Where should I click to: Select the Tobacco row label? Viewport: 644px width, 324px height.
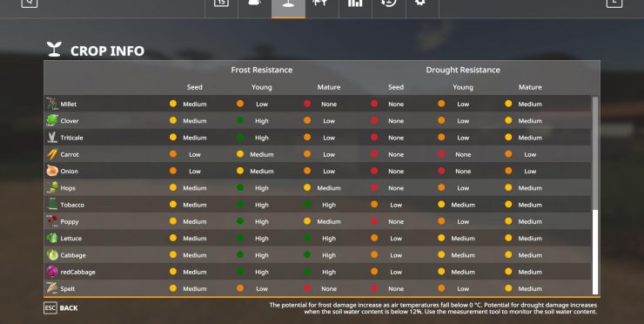coord(72,205)
